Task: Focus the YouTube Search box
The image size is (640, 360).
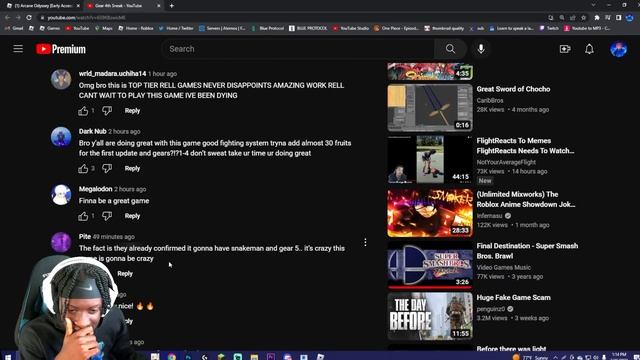Action: click(300, 49)
